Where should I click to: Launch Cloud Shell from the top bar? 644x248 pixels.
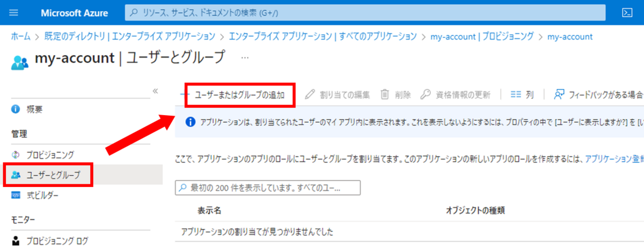pos(626,12)
